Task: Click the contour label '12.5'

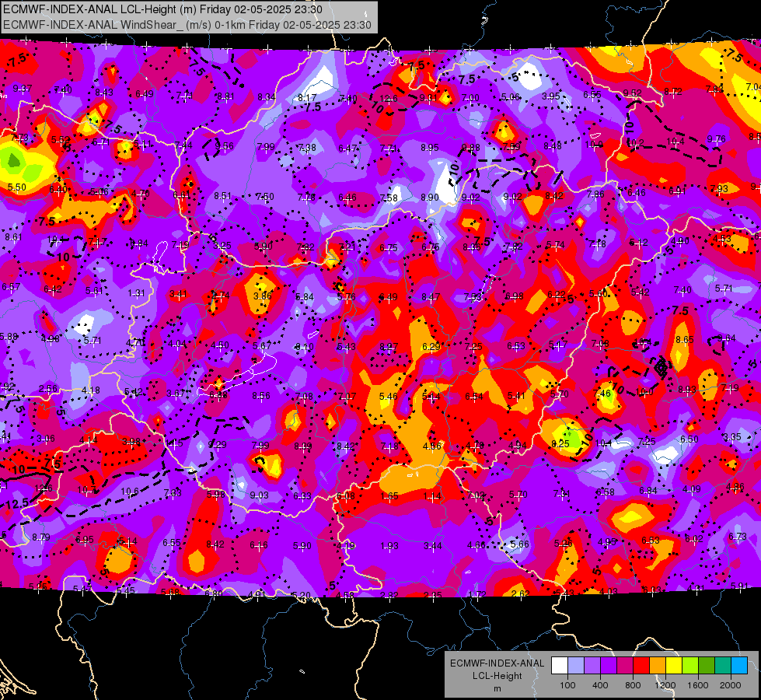Action: click(17, 504)
